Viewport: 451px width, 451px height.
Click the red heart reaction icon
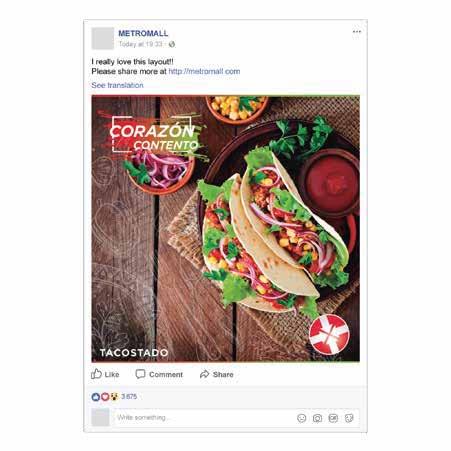[x=105, y=397]
